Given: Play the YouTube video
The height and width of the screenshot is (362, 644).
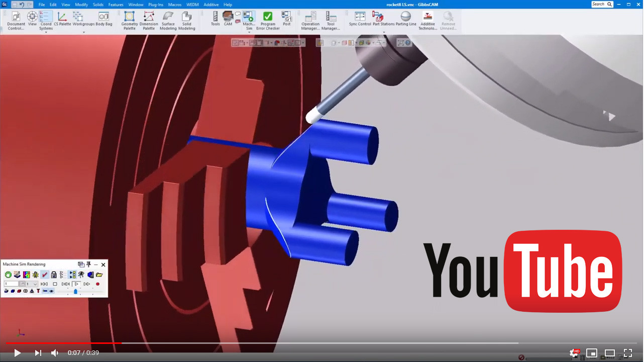Looking at the screenshot, I should click(17, 353).
